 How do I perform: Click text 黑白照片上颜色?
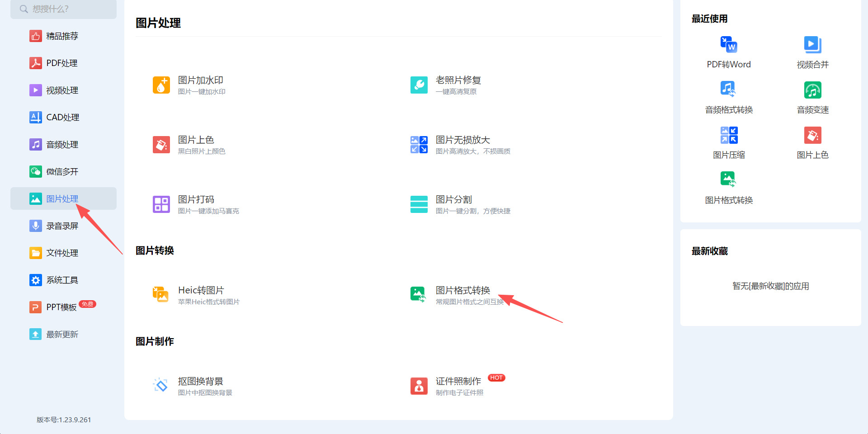click(202, 151)
